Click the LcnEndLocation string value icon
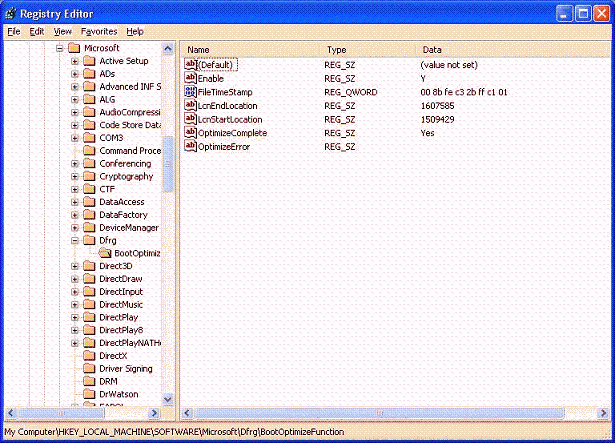Image resolution: width=615 pixels, height=443 pixels. [x=190, y=106]
